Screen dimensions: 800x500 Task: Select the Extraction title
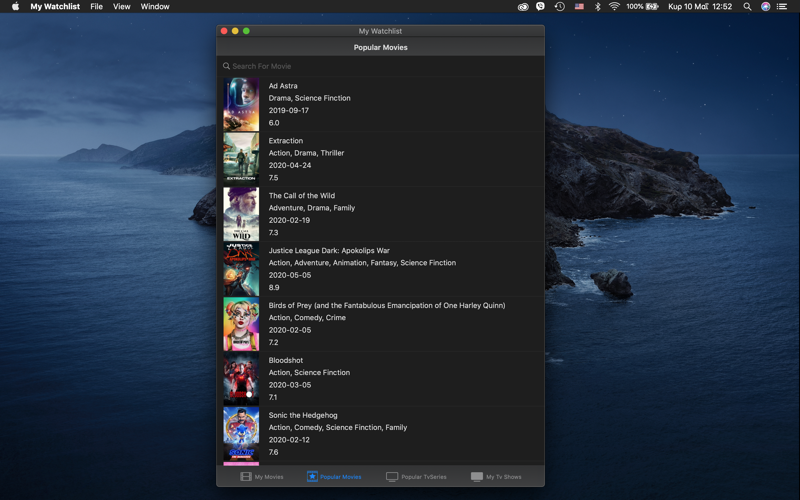tap(286, 141)
